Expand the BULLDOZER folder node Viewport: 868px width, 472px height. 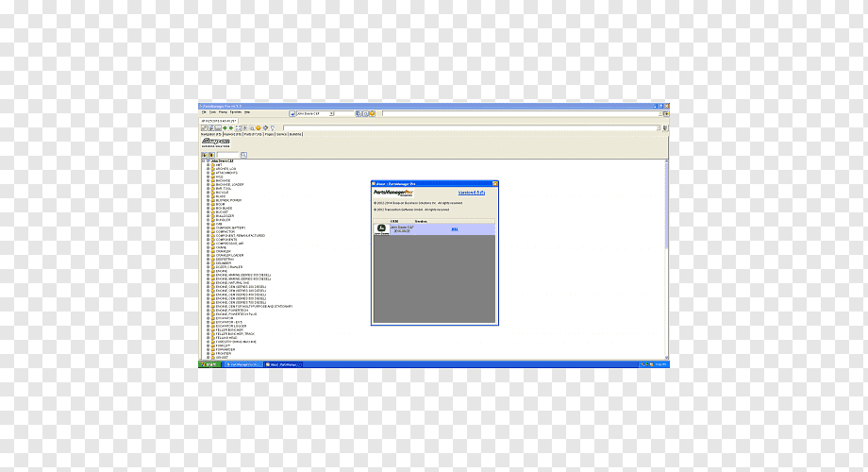pos(209,216)
